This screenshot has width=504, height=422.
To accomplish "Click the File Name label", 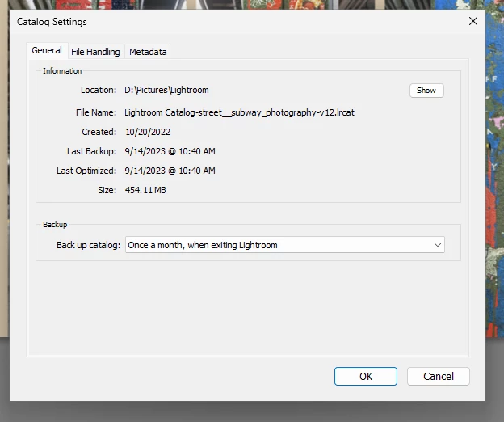I will (96, 112).
